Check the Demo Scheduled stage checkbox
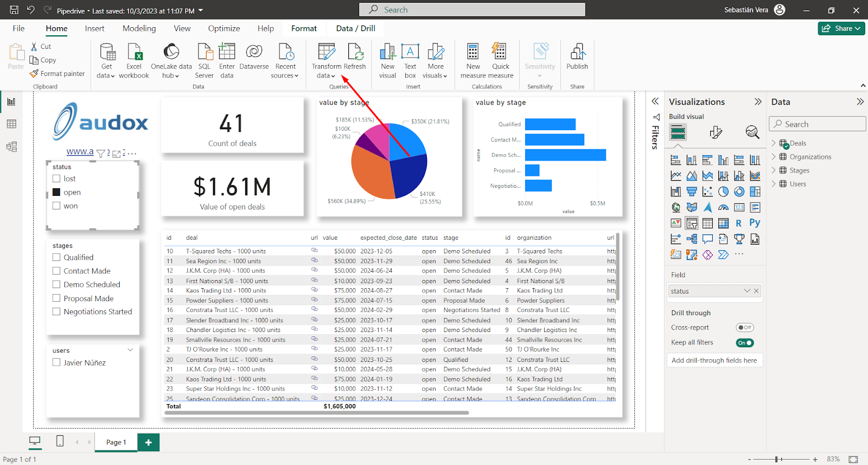 coord(56,284)
